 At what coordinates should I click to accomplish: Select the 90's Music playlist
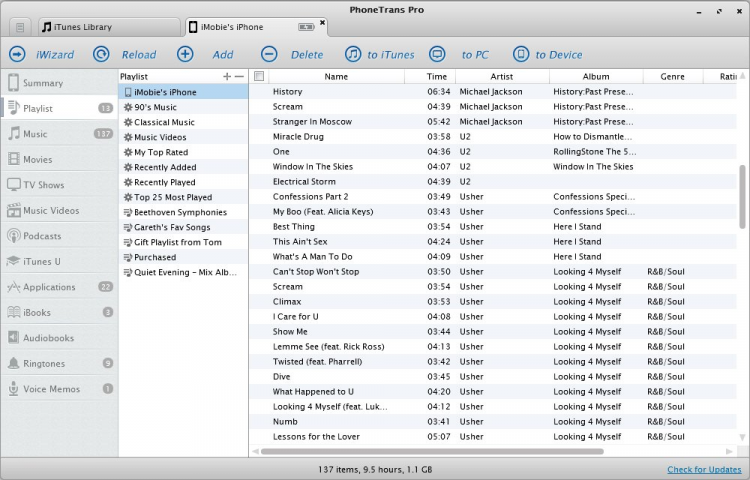pos(155,107)
